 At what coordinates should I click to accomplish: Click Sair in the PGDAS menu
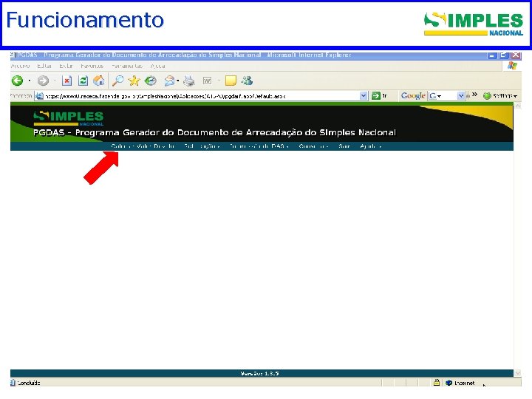344,146
